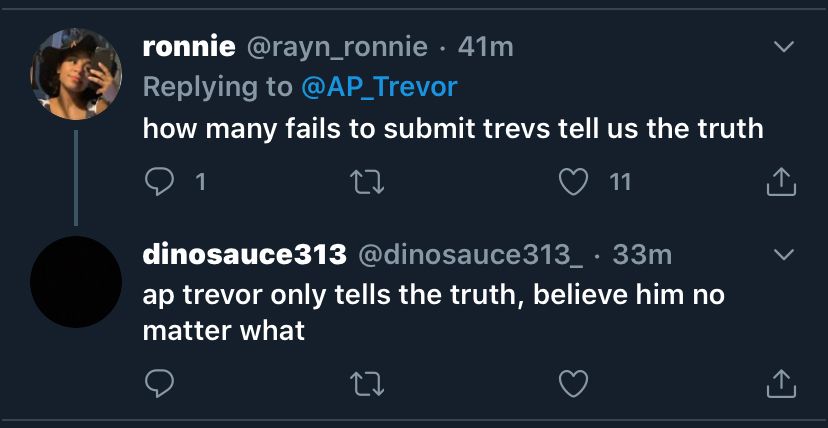
Task: Open options chevron on dinosauce313's tweet
Action: (784, 255)
